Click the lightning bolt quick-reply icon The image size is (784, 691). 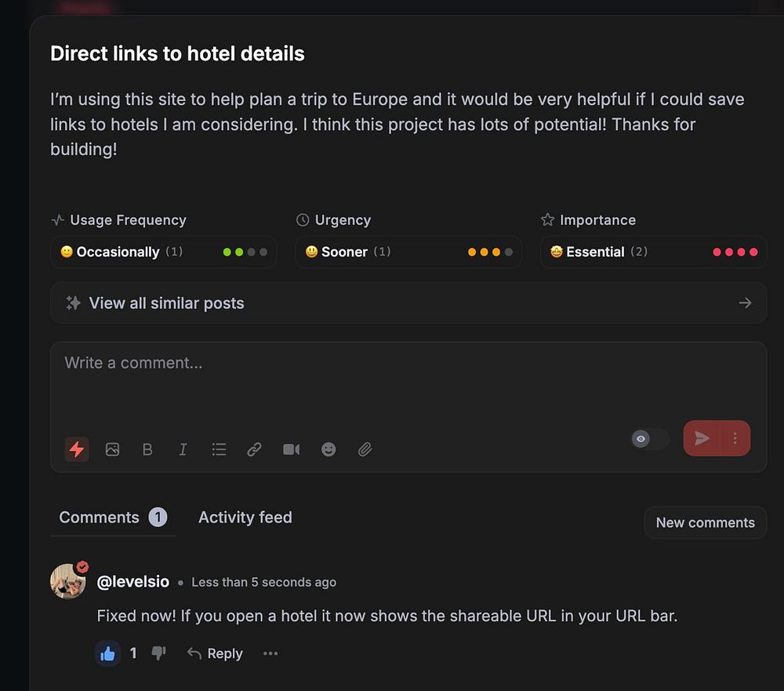click(x=76, y=449)
